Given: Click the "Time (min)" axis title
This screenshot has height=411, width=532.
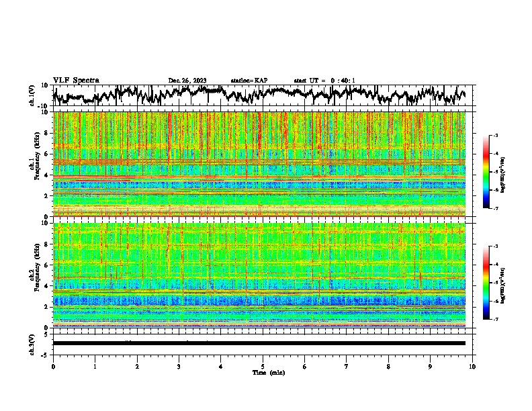Looking at the screenshot, I should (269, 373).
